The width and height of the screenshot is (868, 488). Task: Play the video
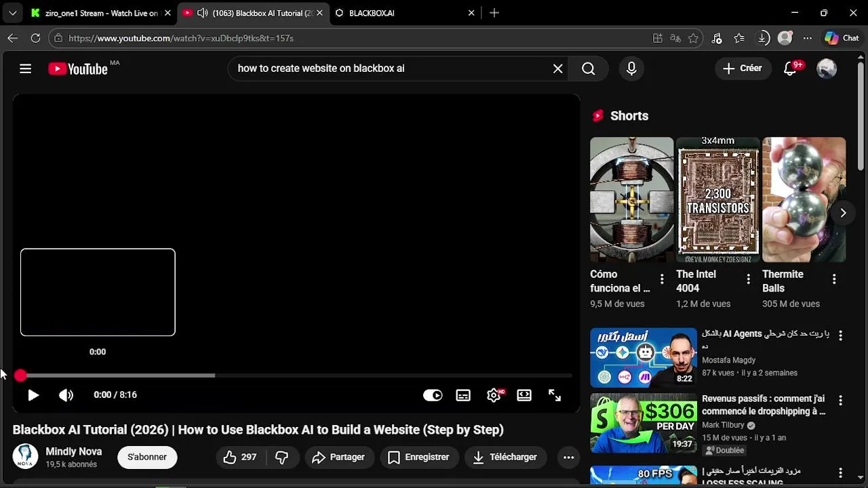(33, 395)
